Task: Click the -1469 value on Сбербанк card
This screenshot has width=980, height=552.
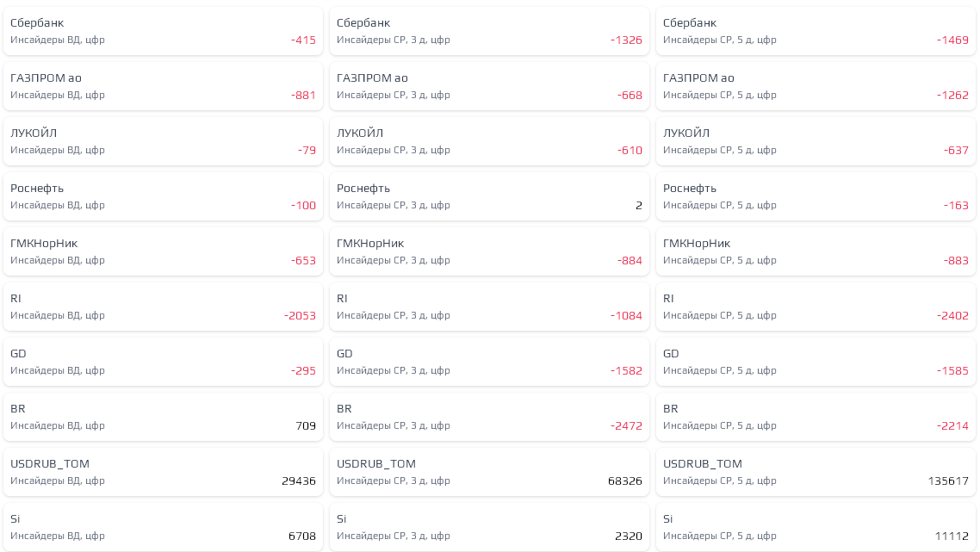Action: 952,40
